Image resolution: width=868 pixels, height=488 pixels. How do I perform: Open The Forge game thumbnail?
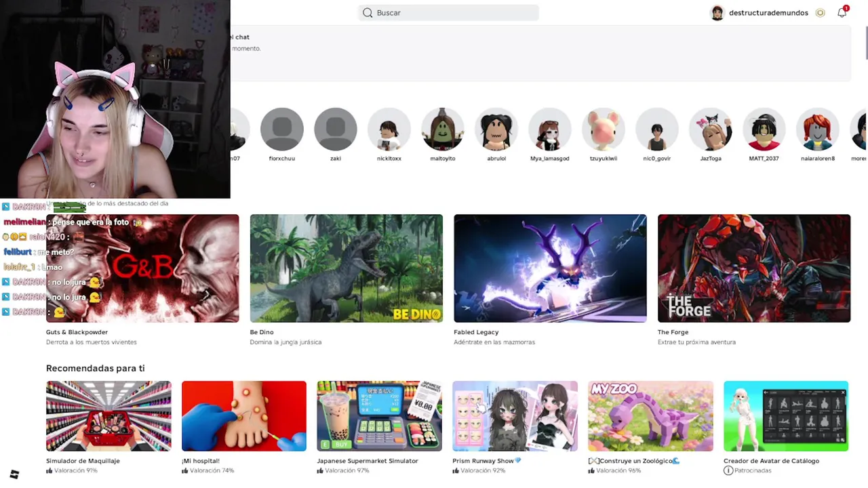click(x=754, y=268)
